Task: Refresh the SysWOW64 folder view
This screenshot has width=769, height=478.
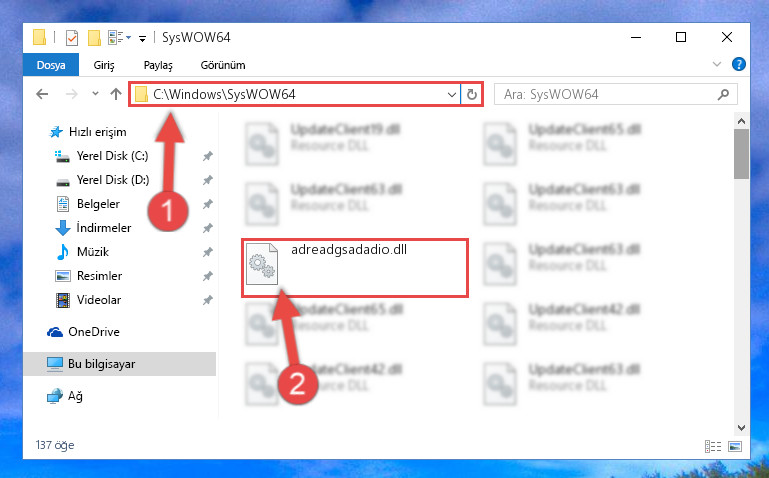Action: coord(472,94)
